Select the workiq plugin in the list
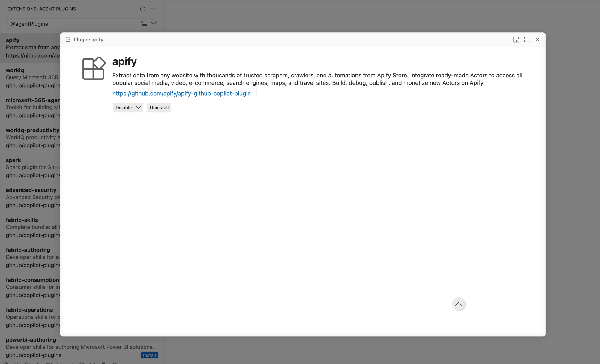Viewport: 600px width, 364px height. 30,78
